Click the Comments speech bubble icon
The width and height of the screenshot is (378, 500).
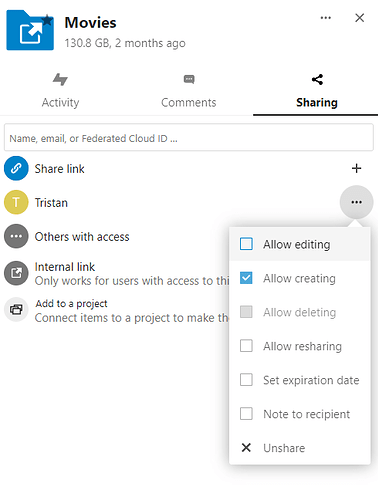pyautogui.click(x=189, y=79)
